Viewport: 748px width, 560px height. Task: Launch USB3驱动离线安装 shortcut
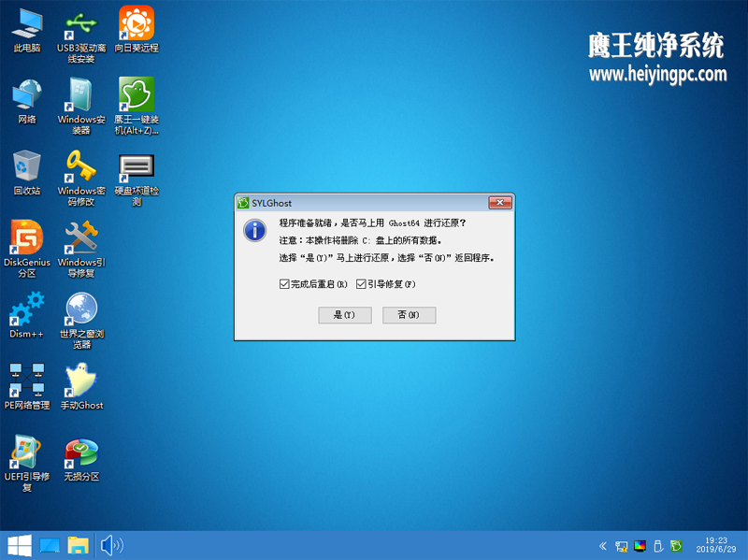(x=81, y=36)
